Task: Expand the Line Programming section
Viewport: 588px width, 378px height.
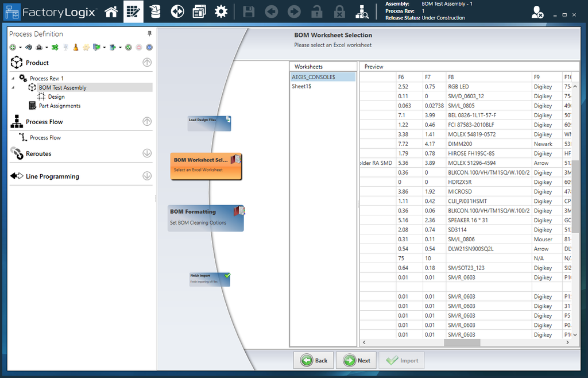Action: pos(147,176)
